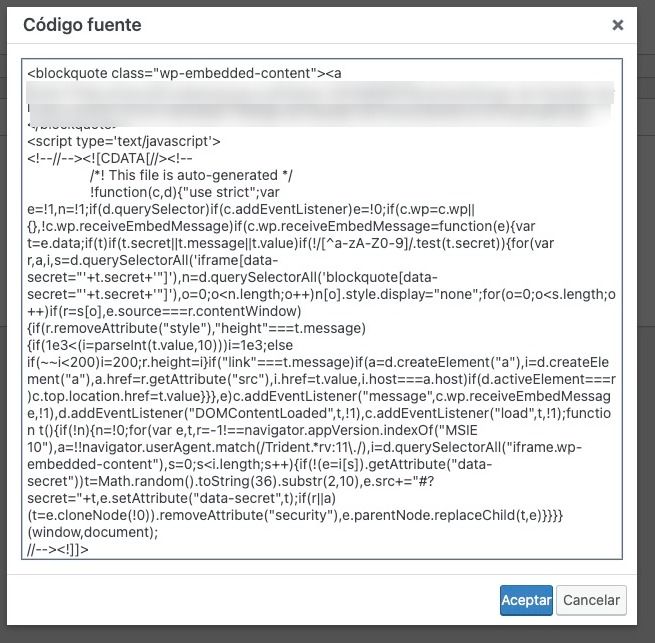Click the 'This file is auto-generated' comment
Viewport: 655px width, 643px height.
pyautogui.click(x=191, y=175)
